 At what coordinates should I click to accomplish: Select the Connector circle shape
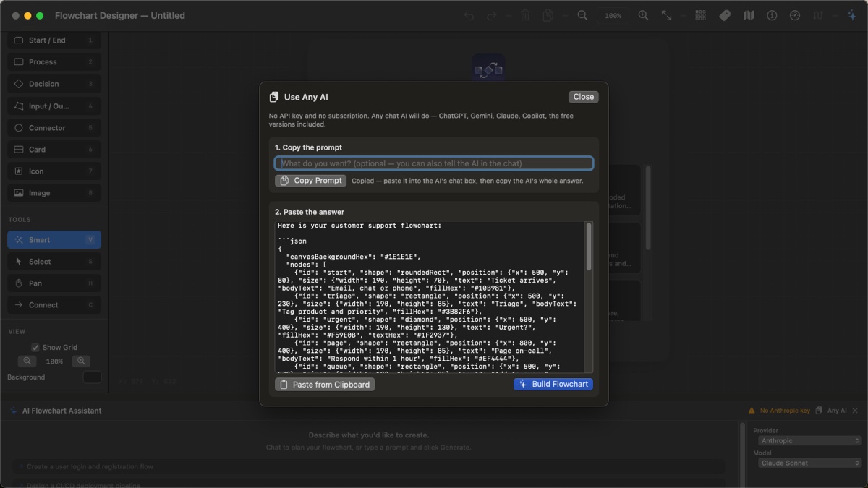coord(54,128)
